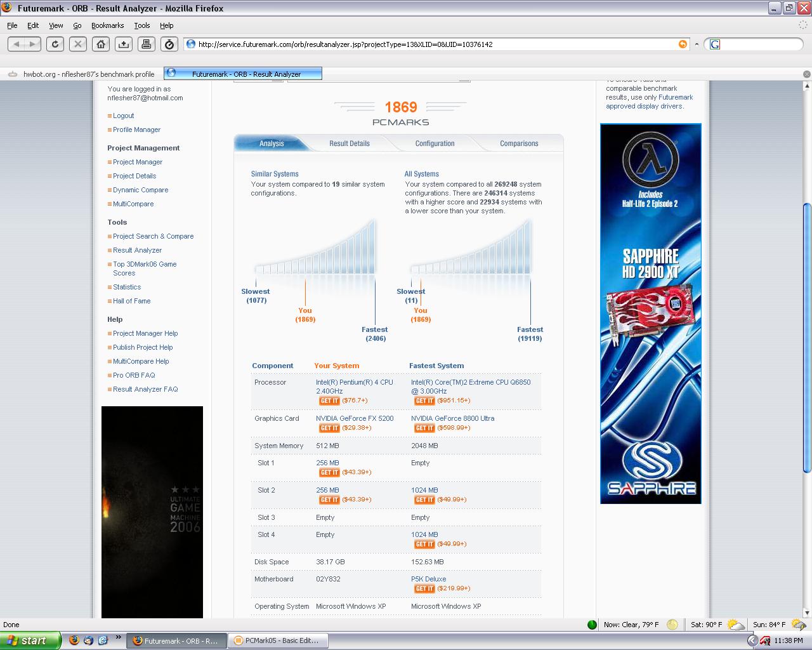Click the browser Back arrow button
Screen dimensions: 812x650
[x=16, y=44]
